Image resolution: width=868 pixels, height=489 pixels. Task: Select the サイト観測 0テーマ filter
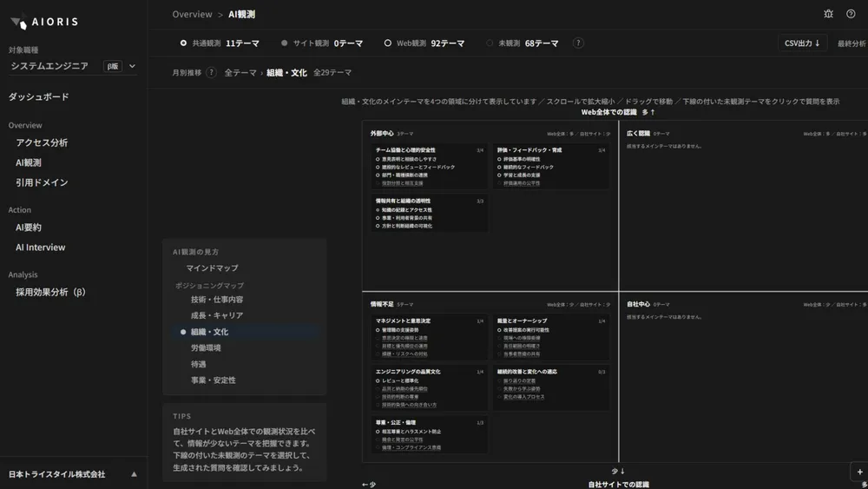322,43
